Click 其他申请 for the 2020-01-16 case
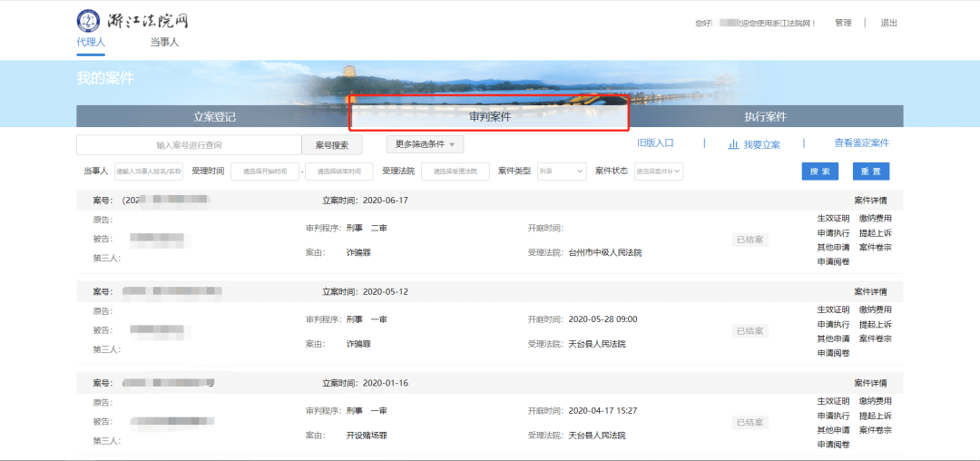This screenshot has height=461, width=980. point(833,430)
